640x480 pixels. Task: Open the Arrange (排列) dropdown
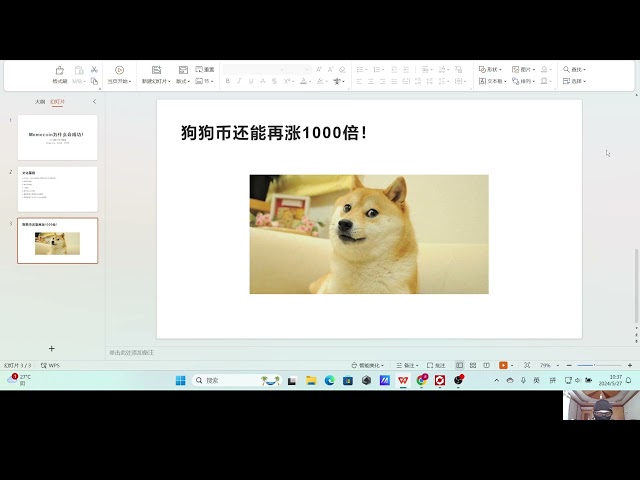point(524,81)
